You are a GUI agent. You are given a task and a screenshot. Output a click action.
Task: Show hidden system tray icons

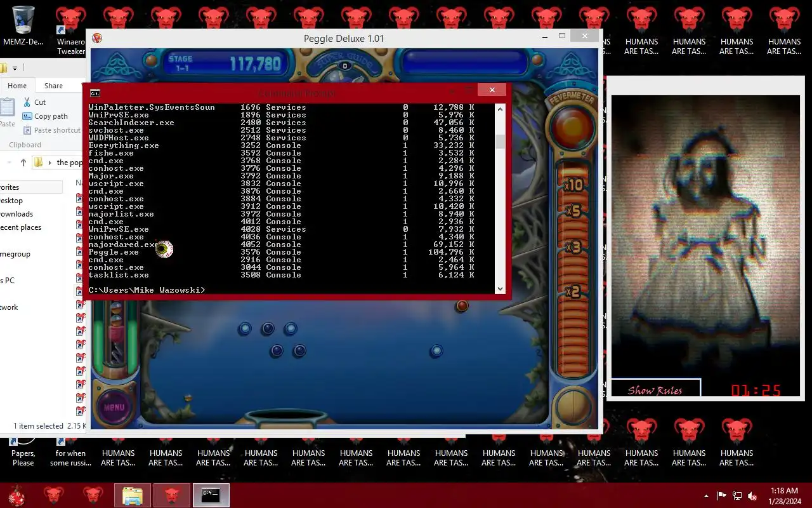coord(707,496)
